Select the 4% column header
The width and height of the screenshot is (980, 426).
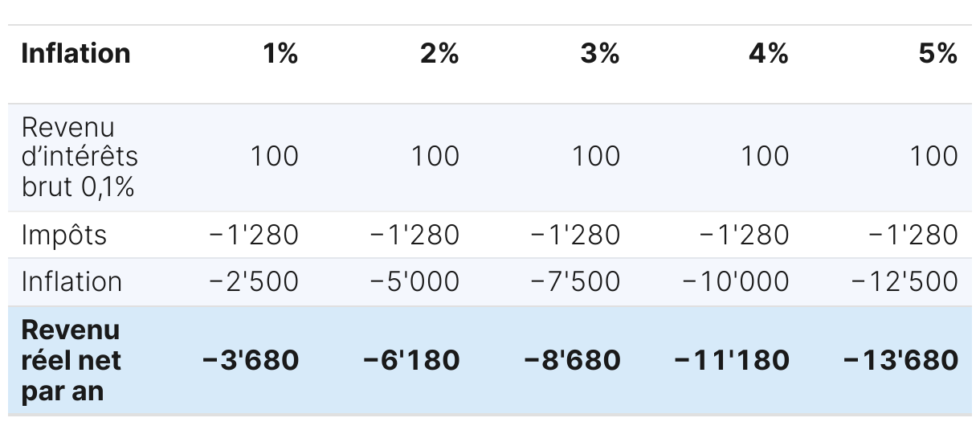point(769,53)
